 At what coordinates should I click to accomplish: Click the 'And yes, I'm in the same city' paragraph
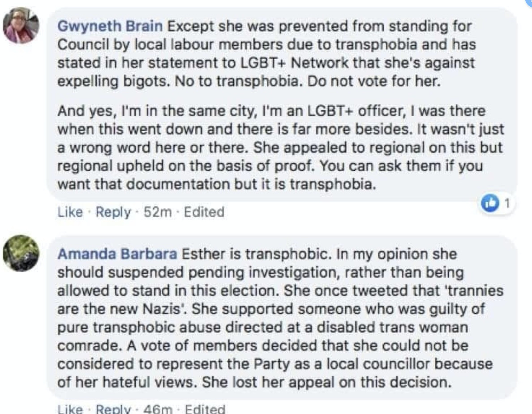point(281,147)
